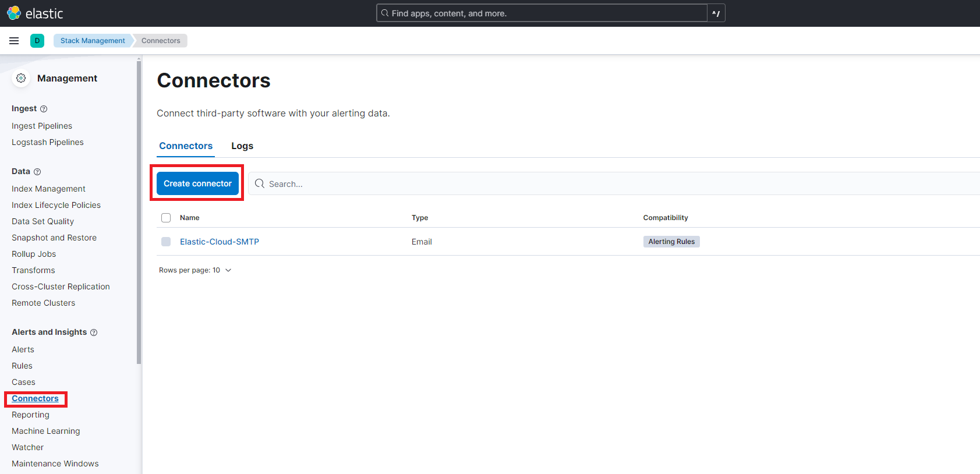
Task: Open Alerts in sidebar
Action: tap(23, 349)
